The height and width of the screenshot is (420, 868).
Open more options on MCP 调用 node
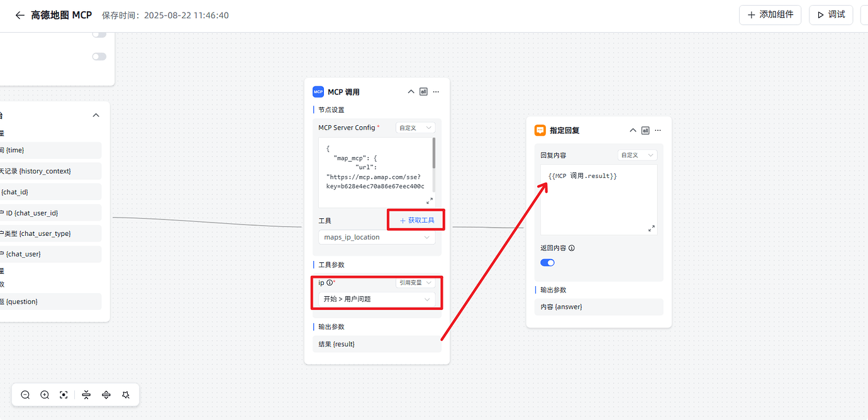coord(436,92)
